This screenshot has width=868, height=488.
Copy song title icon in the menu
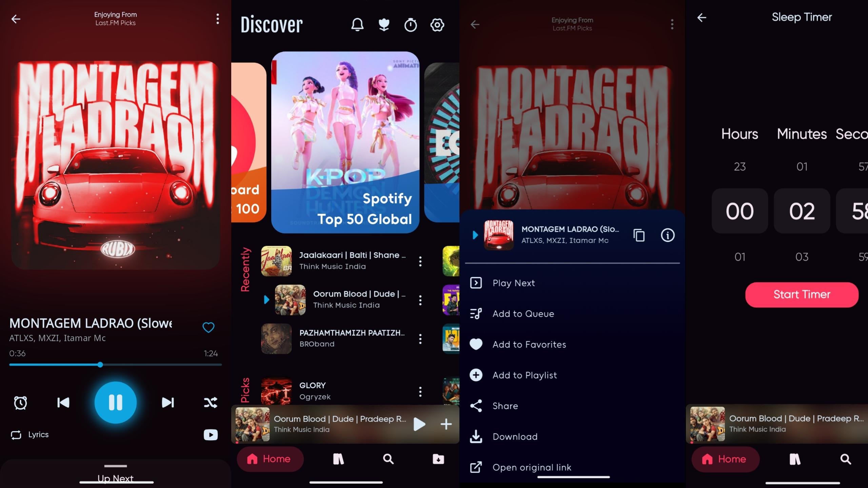639,235
